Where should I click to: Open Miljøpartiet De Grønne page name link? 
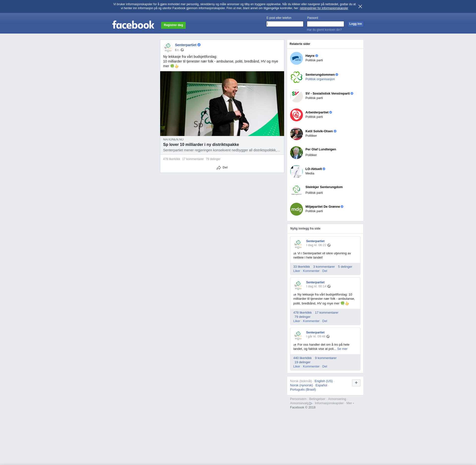[x=323, y=207]
